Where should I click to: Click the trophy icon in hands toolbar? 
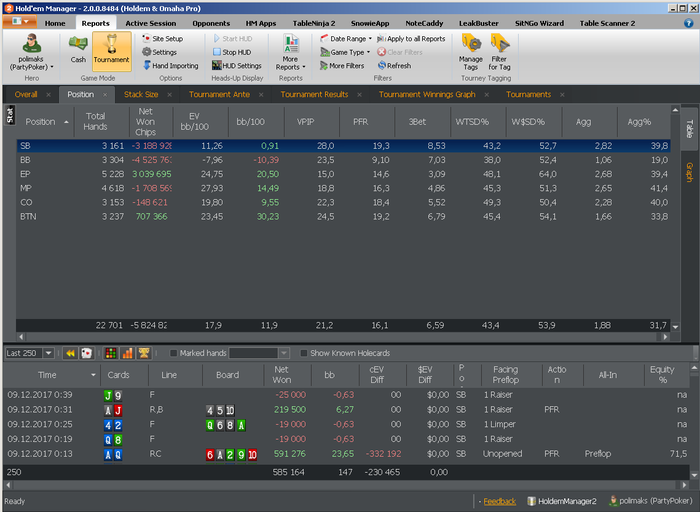144,354
